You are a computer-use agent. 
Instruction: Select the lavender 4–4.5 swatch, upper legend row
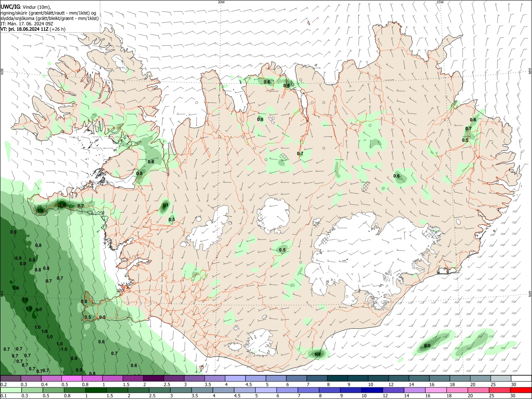[235, 379]
